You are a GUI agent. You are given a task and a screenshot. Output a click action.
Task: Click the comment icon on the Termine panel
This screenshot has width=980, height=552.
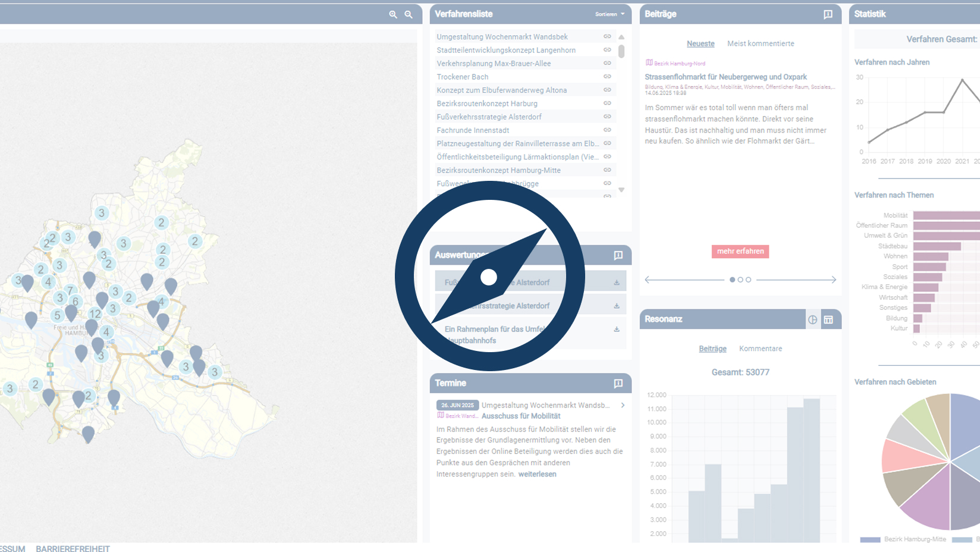[x=619, y=383]
